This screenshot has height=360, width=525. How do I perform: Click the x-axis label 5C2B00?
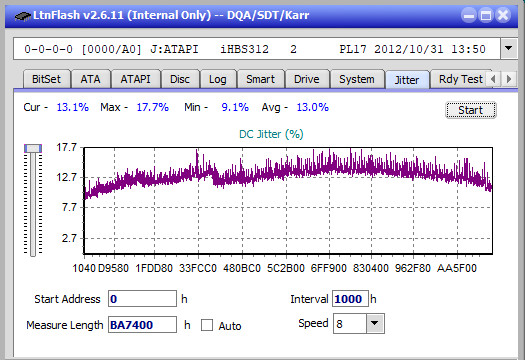pos(286,269)
